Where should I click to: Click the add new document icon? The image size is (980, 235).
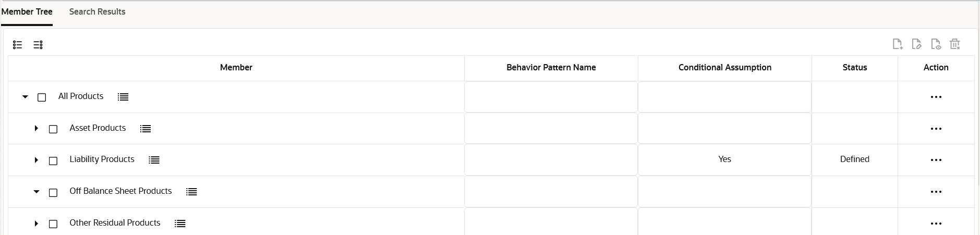pos(898,44)
